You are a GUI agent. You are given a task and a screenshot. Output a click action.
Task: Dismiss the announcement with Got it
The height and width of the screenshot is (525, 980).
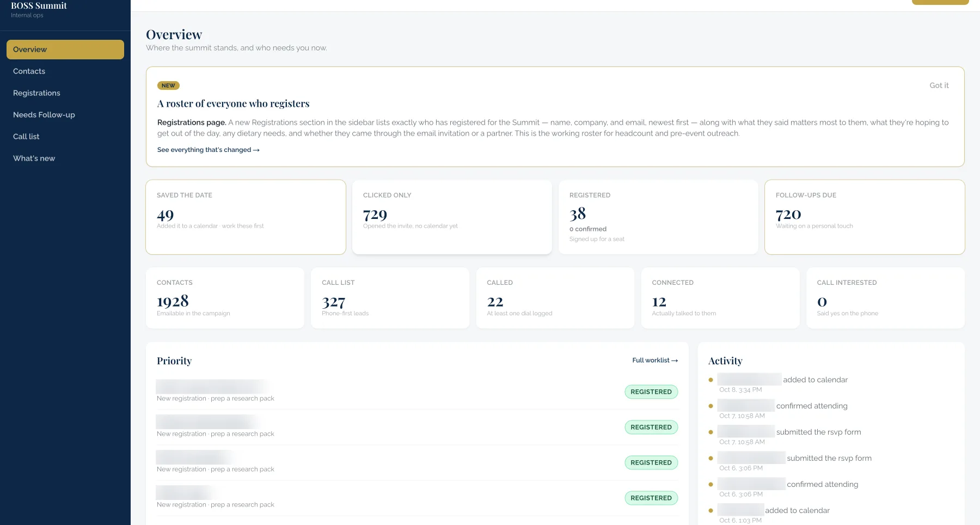point(939,86)
